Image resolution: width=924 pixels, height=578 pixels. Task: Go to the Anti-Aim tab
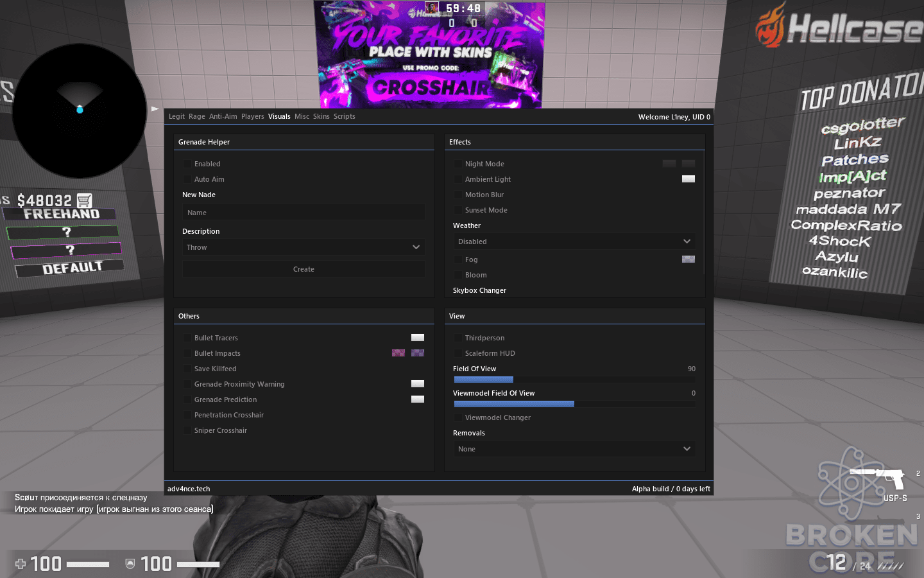[x=223, y=116]
